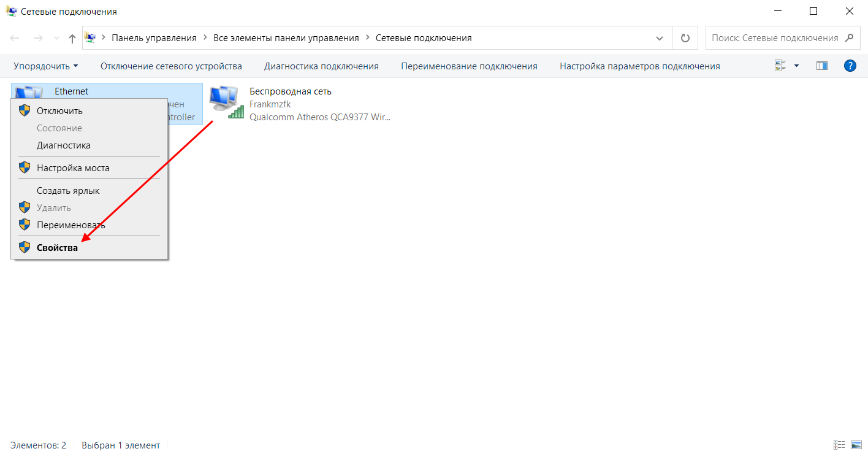Click the window title bar icon
Viewport: 868px width, 454px height.
click(x=12, y=11)
